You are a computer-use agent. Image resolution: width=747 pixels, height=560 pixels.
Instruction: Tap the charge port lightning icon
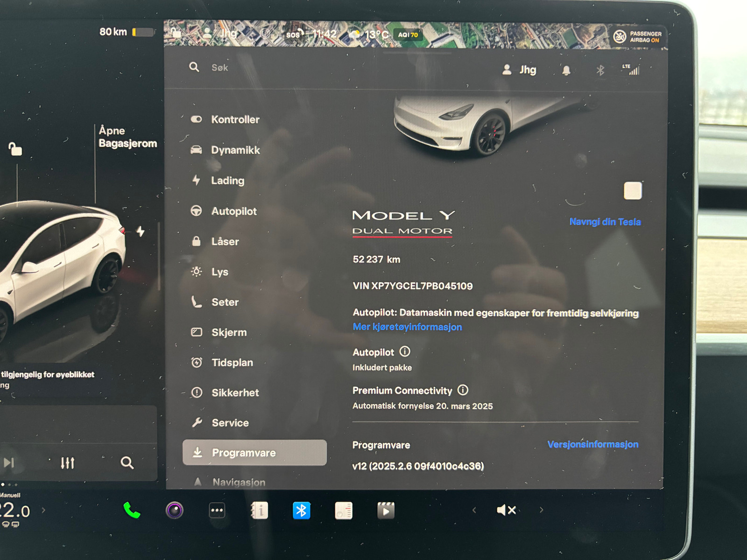pyautogui.click(x=141, y=231)
